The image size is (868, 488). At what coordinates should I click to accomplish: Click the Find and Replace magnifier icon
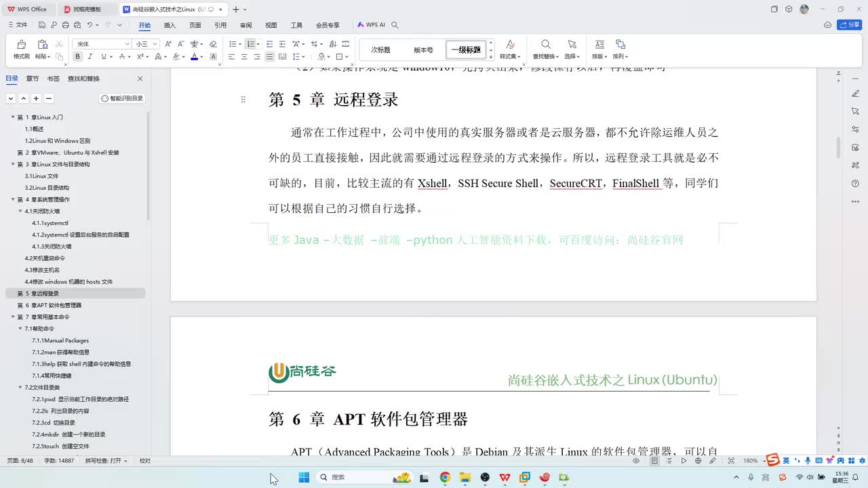[x=545, y=45]
